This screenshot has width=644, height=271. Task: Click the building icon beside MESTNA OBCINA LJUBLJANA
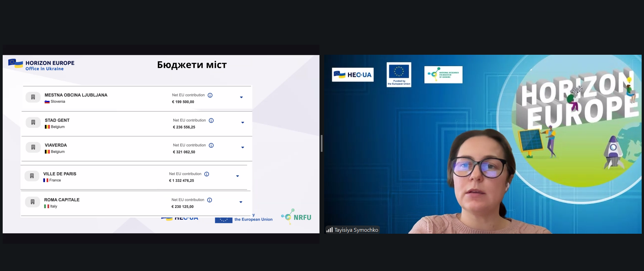tap(33, 97)
